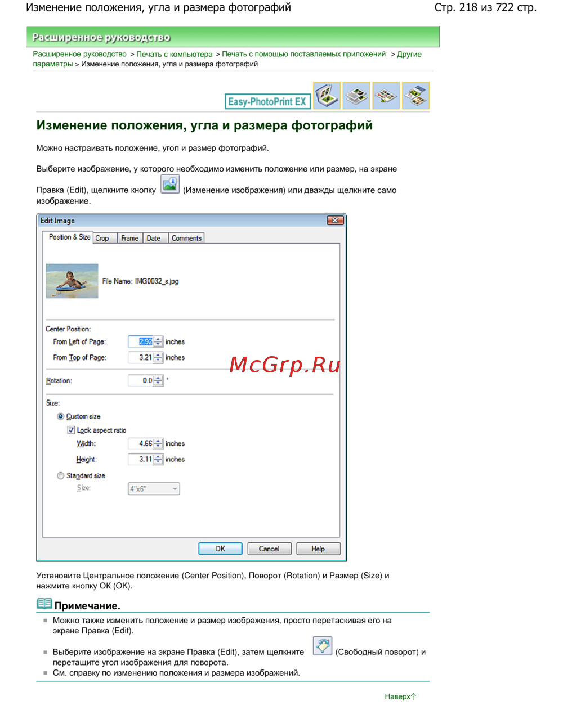The height and width of the screenshot is (728, 563).
Task: Open the Comments tab
Action: pyautogui.click(x=186, y=239)
